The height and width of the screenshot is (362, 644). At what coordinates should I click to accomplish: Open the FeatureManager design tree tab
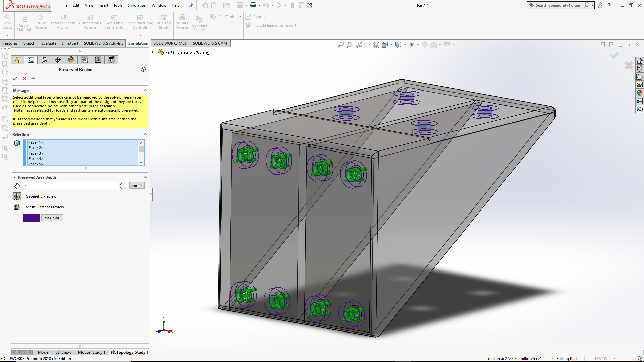point(17,60)
